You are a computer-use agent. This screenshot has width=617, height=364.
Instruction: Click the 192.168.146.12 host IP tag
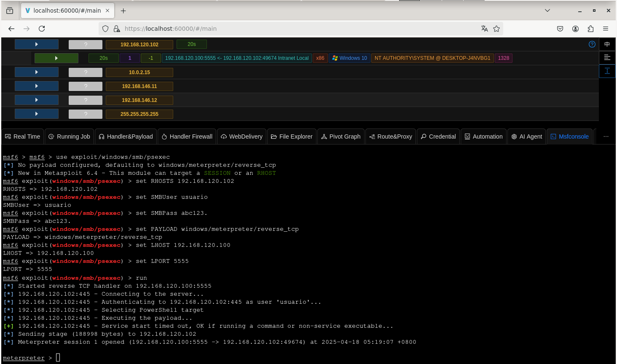point(139,100)
